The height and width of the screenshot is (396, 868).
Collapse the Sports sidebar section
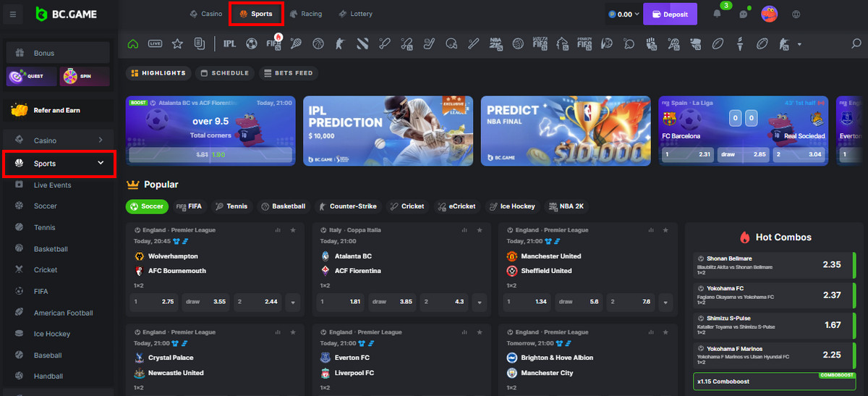tap(101, 164)
